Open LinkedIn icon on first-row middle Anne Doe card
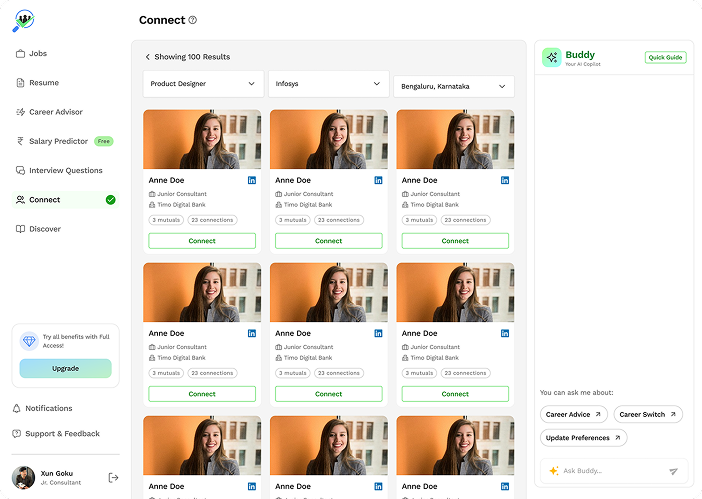 pos(378,180)
